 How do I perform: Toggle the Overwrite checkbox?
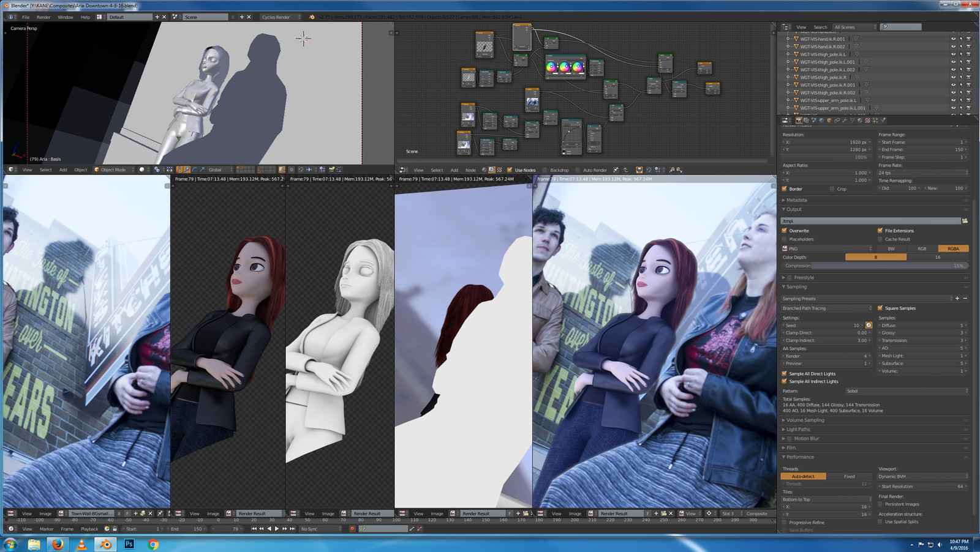(x=785, y=231)
